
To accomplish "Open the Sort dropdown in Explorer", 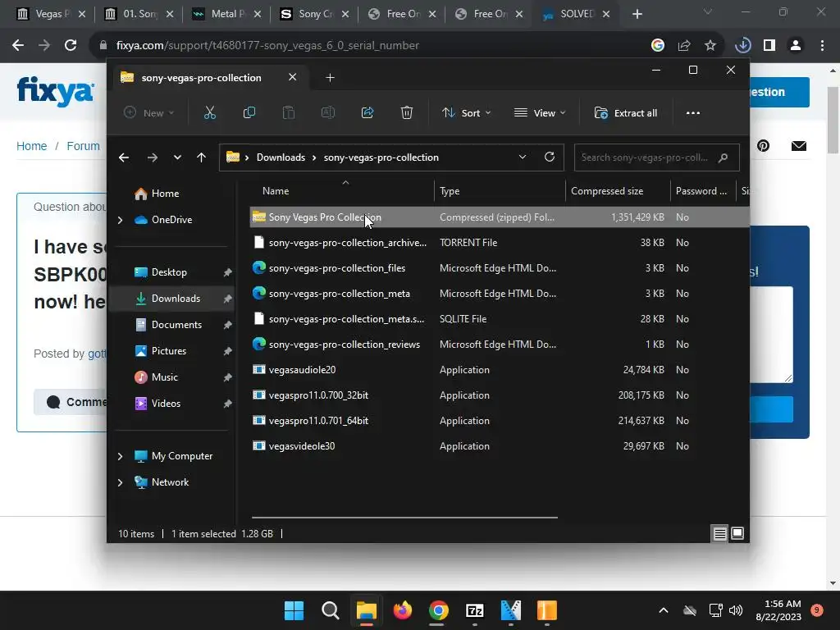I will click(x=466, y=113).
